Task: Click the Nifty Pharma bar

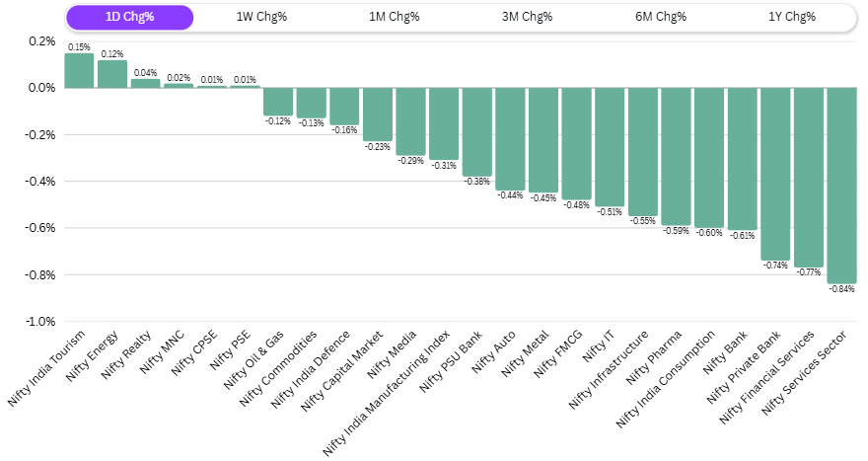Action: [676, 156]
